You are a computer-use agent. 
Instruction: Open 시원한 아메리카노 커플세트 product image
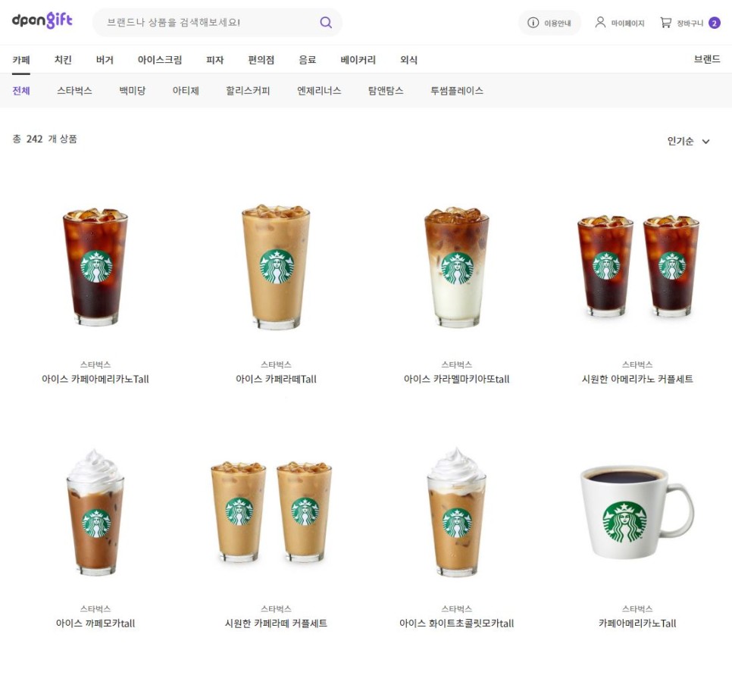pyautogui.click(x=638, y=266)
